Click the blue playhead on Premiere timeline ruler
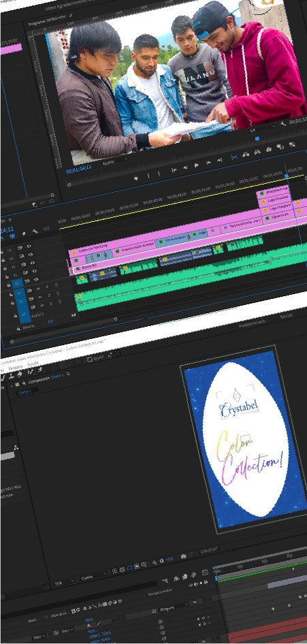The width and height of the screenshot is (307, 644). pyautogui.click(x=287, y=176)
